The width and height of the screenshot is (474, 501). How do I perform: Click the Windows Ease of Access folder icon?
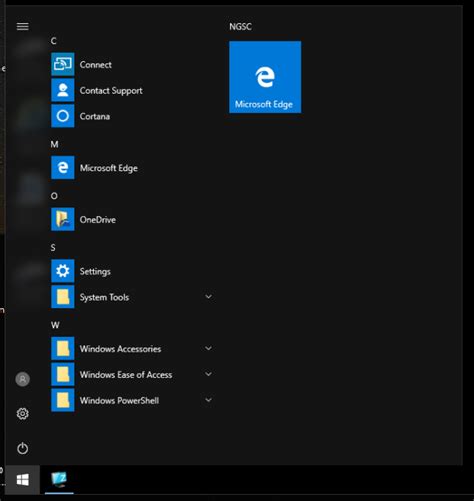63,374
